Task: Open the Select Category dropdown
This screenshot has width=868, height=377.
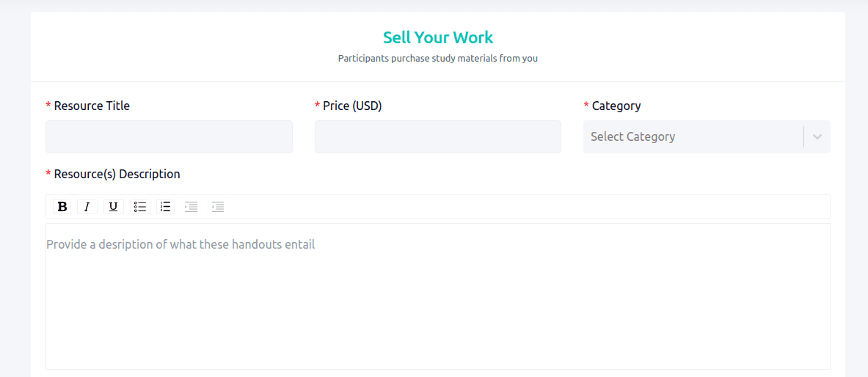Action: [x=707, y=136]
